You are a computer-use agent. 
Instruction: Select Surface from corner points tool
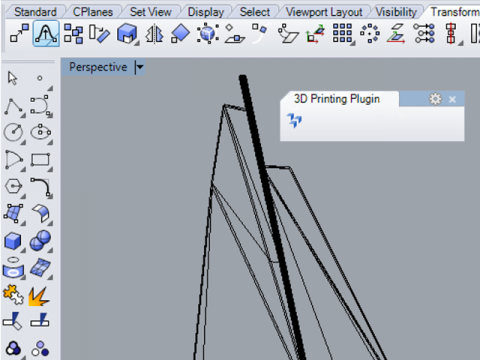13,213
